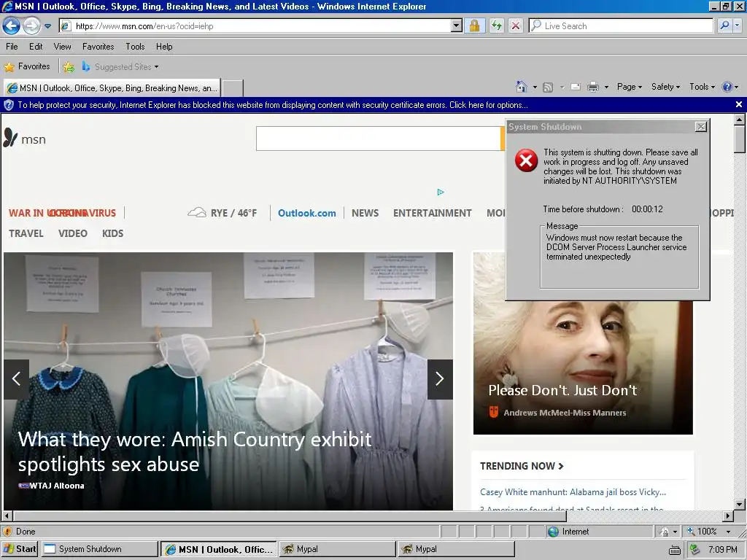Viewport: 747px width, 560px height.
Task: Open the Tools menu in menu bar
Action: pos(135,47)
